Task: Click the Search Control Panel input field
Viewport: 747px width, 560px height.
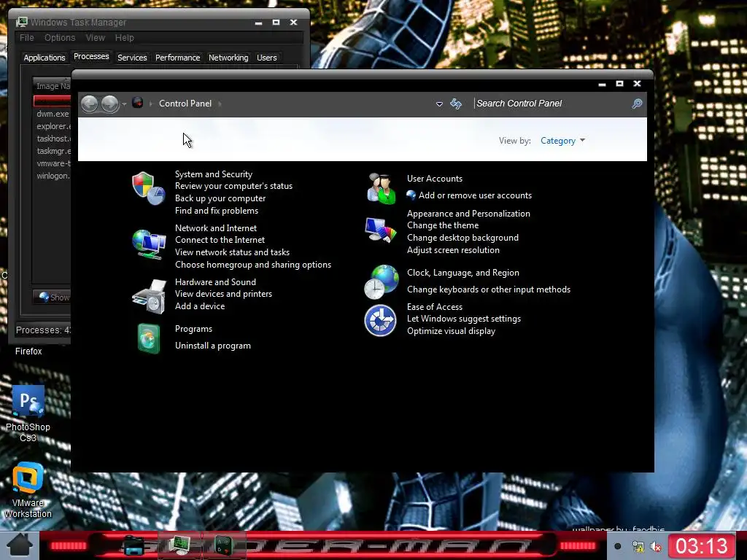Action: tap(551, 104)
